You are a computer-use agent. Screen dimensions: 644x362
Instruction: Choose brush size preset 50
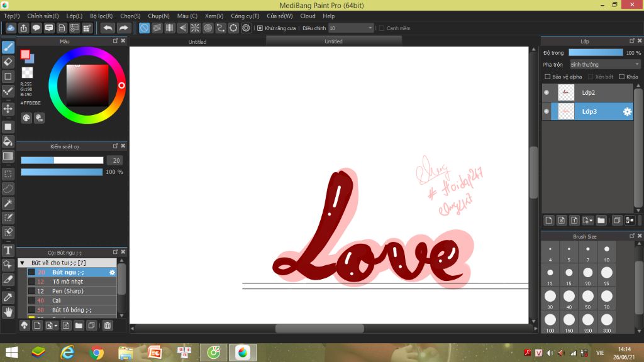(588, 299)
